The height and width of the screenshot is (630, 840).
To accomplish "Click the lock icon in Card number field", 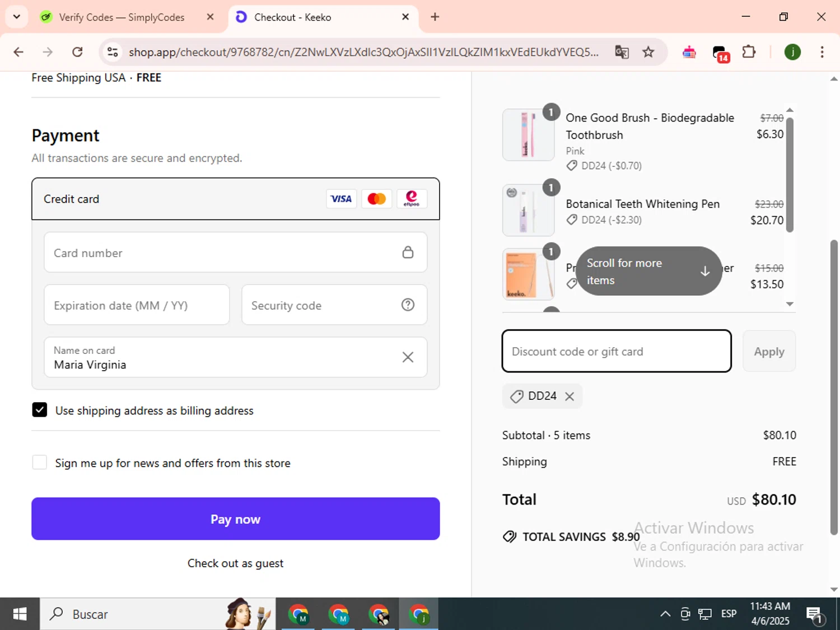I will [x=408, y=253].
